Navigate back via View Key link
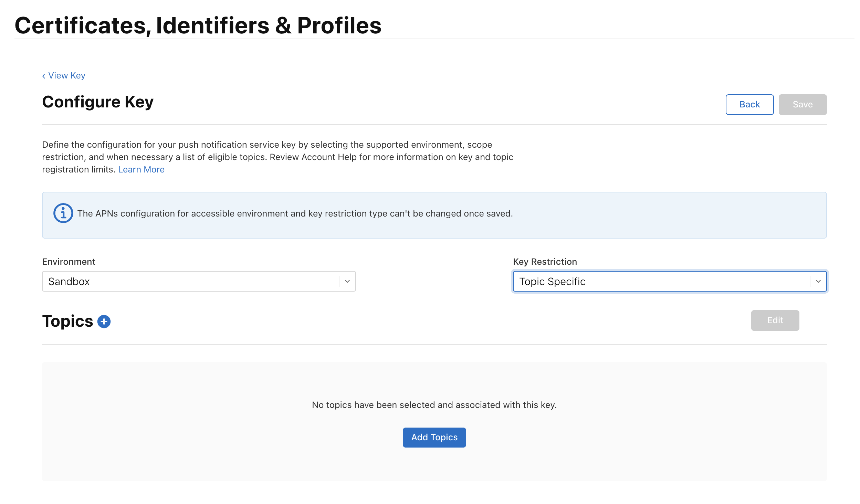The width and height of the screenshot is (860, 504). click(x=66, y=75)
